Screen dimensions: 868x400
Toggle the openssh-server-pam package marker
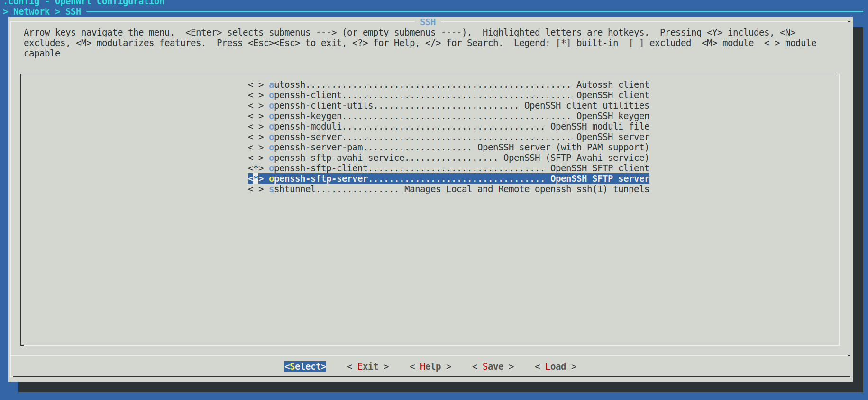(x=256, y=148)
